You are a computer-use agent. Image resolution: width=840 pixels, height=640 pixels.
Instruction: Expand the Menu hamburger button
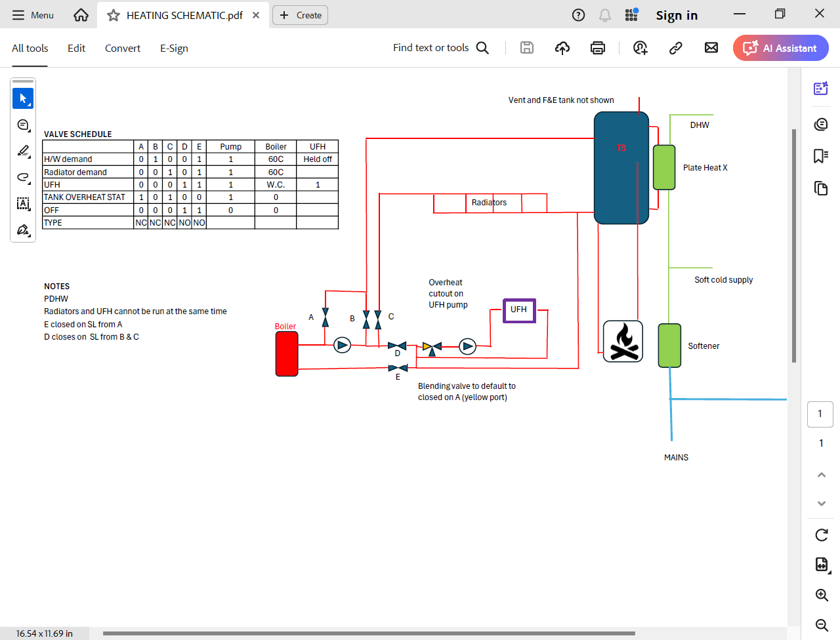click(x=33, y=15)
